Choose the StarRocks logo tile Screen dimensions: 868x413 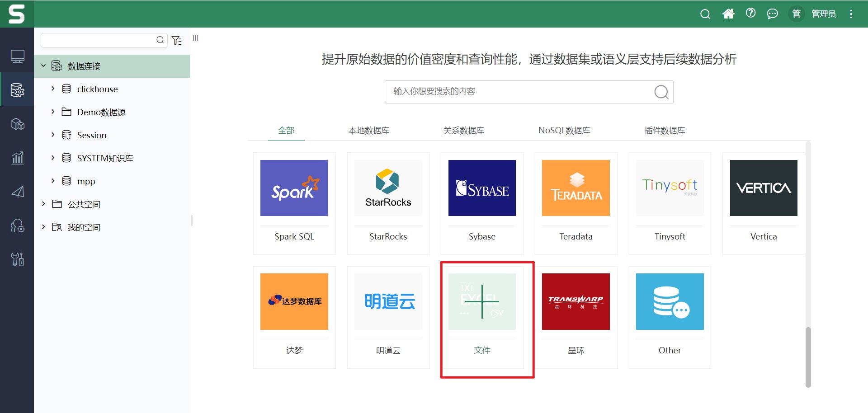coord(388,188)
